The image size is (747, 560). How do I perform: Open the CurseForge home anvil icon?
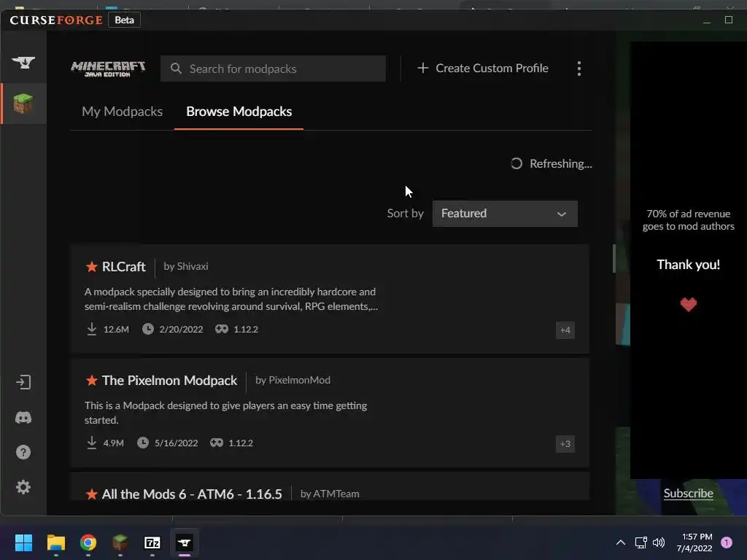click(x=23, y=63)
